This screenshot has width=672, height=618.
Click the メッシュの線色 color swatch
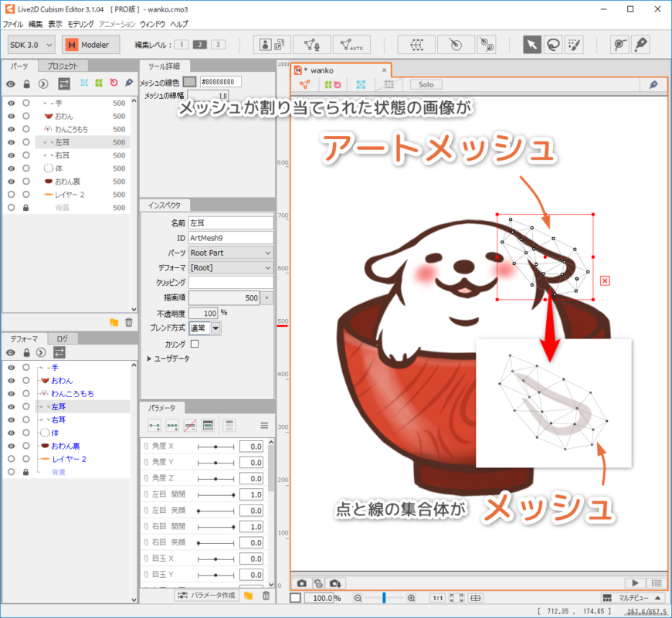[x=189, y=82]
